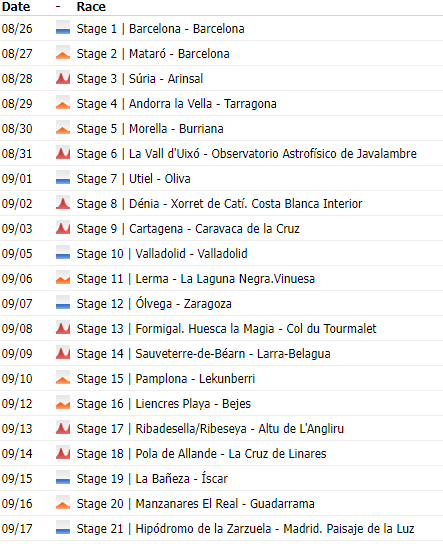Image resolution: width=443 pixels, height=550 pixels.
Task: Click the mountain icon beside Stage 17 Angliru
Action: coord(63,428)
